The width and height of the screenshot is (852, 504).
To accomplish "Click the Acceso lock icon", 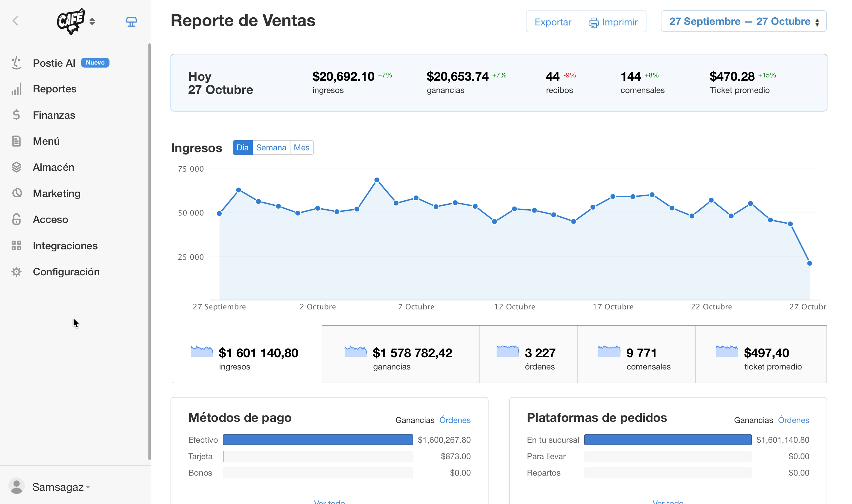I will pos(16,219).
